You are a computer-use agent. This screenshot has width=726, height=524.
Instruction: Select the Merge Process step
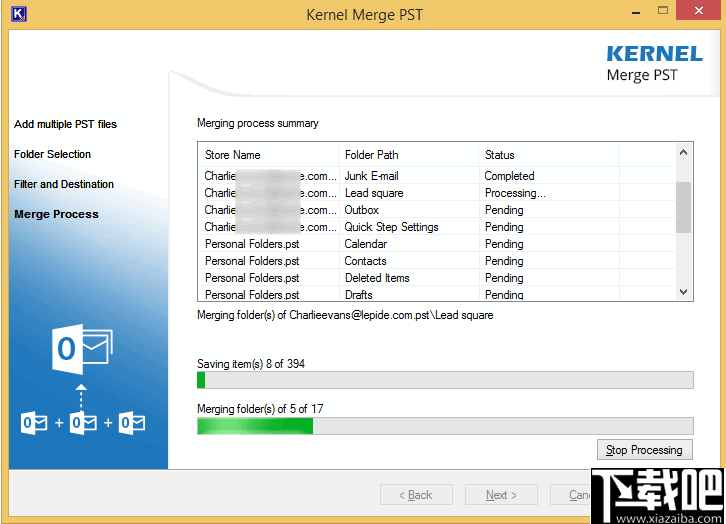coord(56,214)
